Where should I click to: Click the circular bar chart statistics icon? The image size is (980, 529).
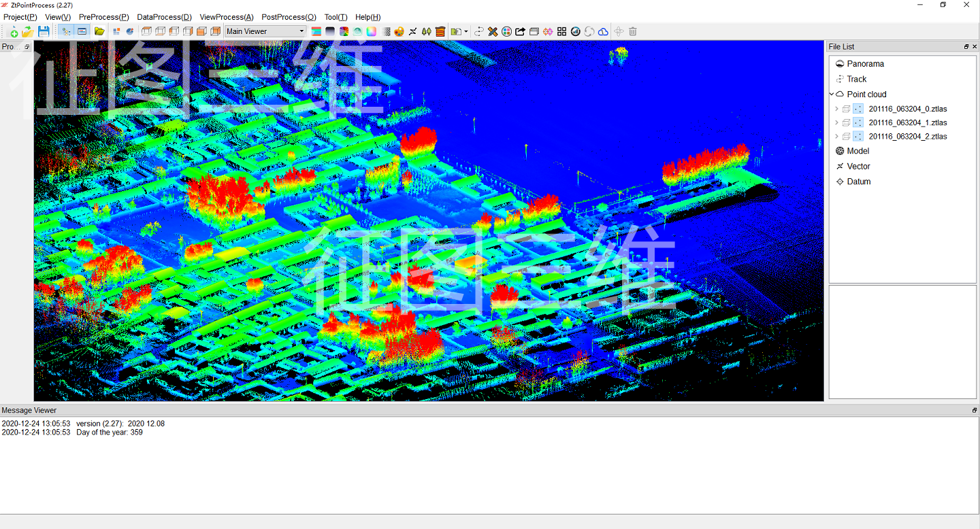(576, 31)
